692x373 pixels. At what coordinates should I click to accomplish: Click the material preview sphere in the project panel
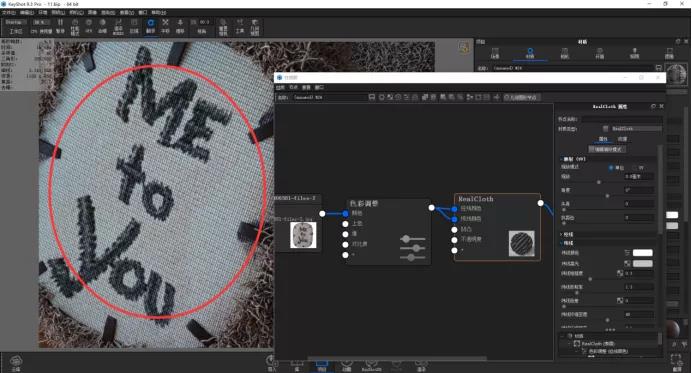pyautogui.click(x=676, y=74)
